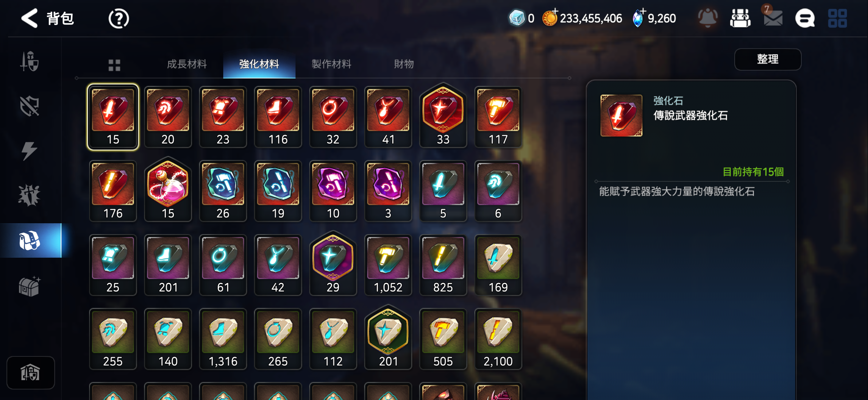Switch to the 財物 tab
This screenshot has width=868, height=400.
point(404,64)
